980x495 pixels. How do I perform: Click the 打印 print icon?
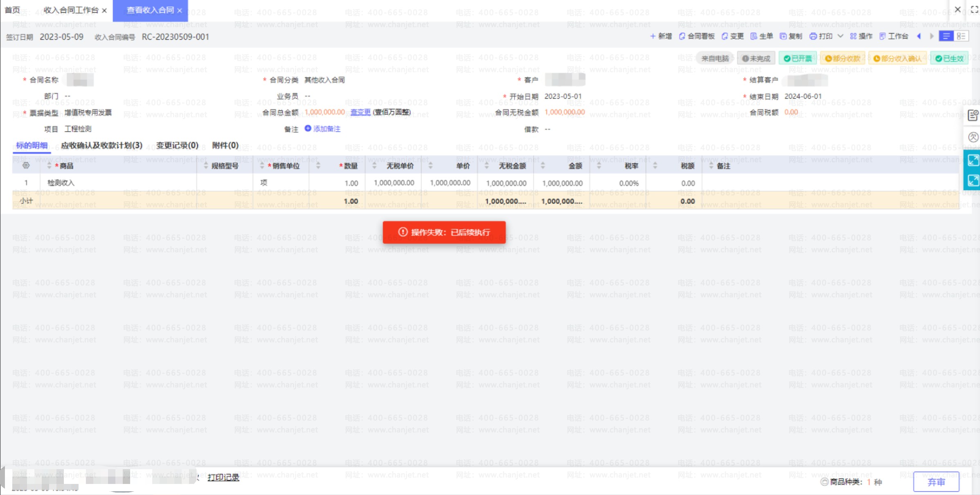click(821, 36)
